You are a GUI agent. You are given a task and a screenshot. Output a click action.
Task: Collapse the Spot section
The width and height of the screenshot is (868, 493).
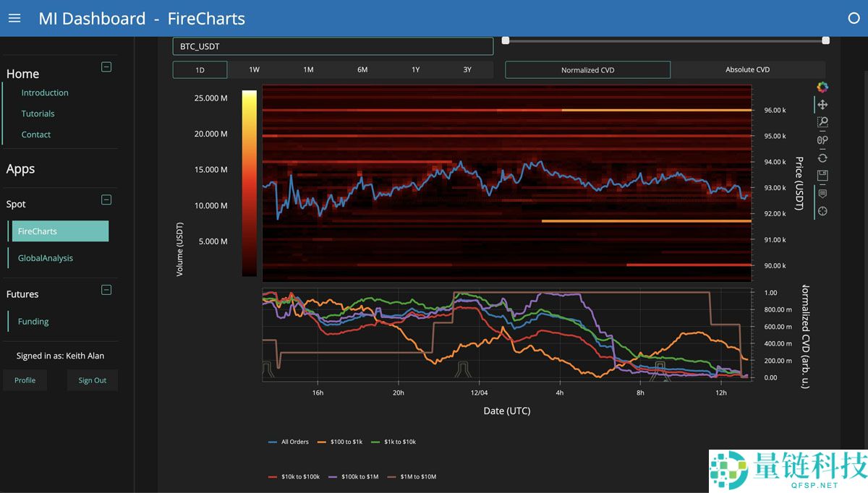click(x=106, y=200)
